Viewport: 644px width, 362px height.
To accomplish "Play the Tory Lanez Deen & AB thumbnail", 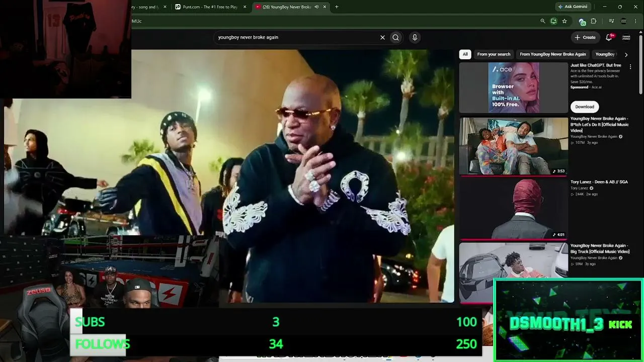I will 513,209.
